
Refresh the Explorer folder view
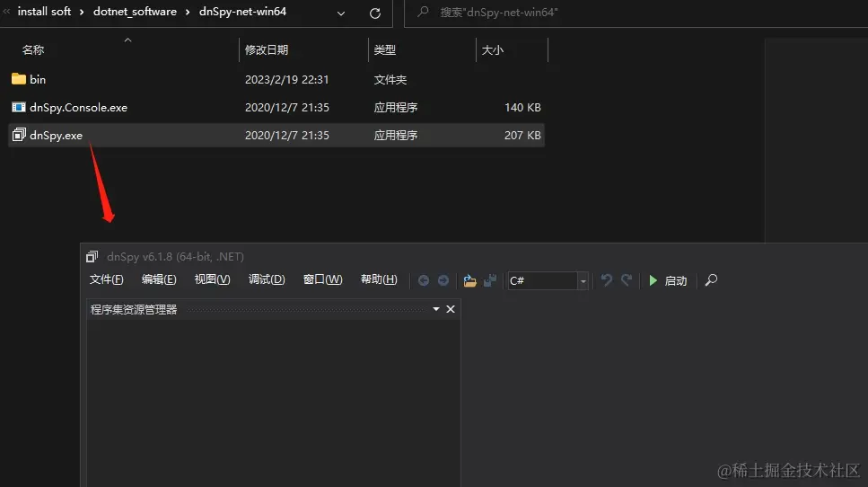click(x=375, y=13)
